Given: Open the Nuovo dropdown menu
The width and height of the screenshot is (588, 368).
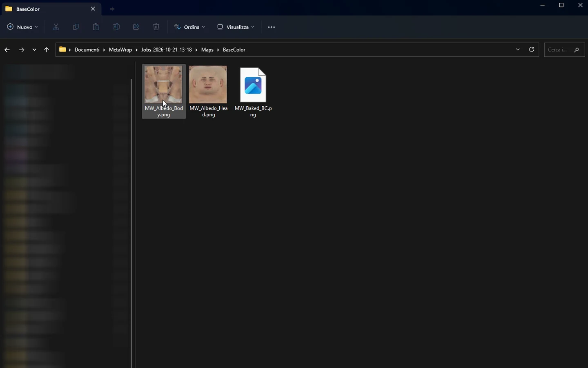Looking at the screenshot, I should pos(22,27).
